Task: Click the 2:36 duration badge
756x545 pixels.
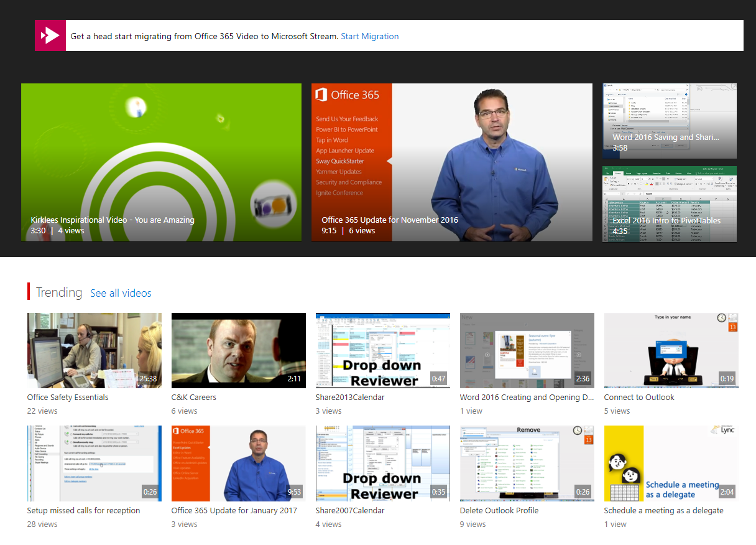Action: coord(583,379)
